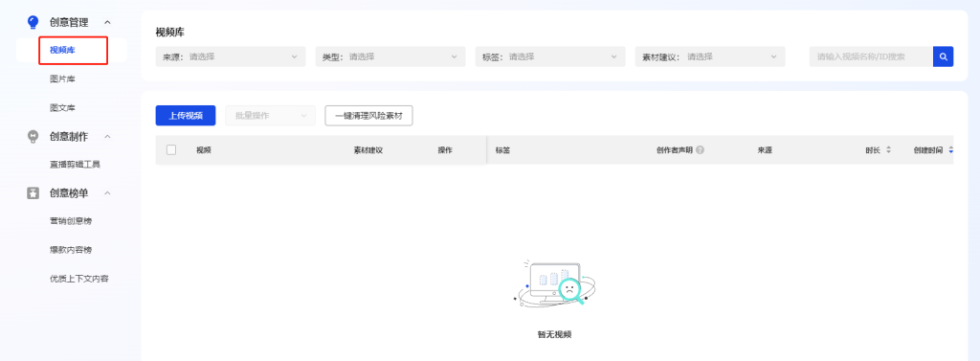Open the 标签 filter dropdown
Screen dimensions: 980x361
550,56
